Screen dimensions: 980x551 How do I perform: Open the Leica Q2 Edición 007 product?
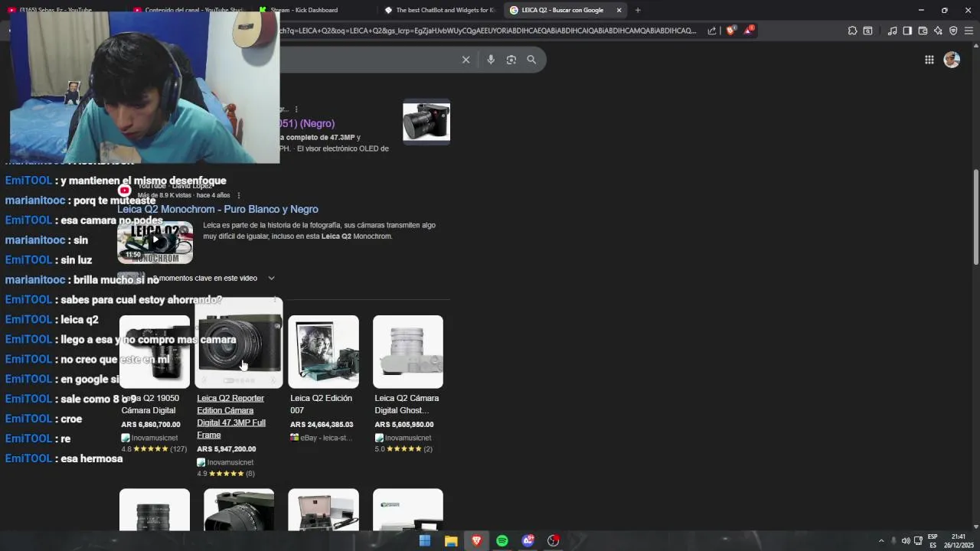[x=321, y=404]
